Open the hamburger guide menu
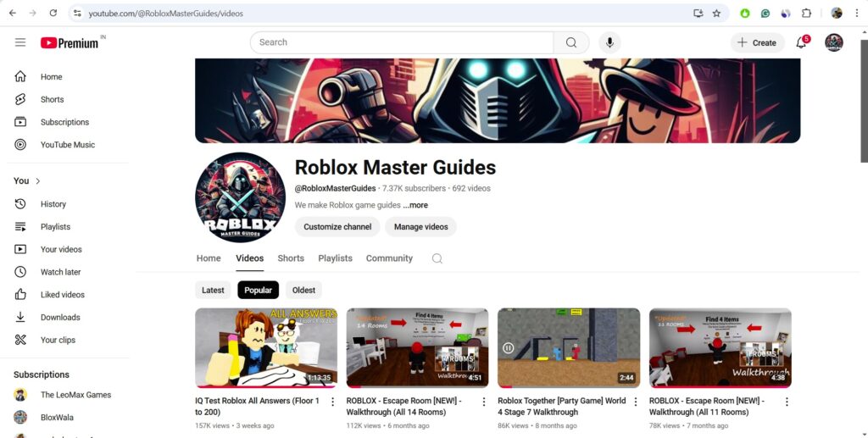The height and width of the screenshot is (438, 868). [x=20, y=42]
